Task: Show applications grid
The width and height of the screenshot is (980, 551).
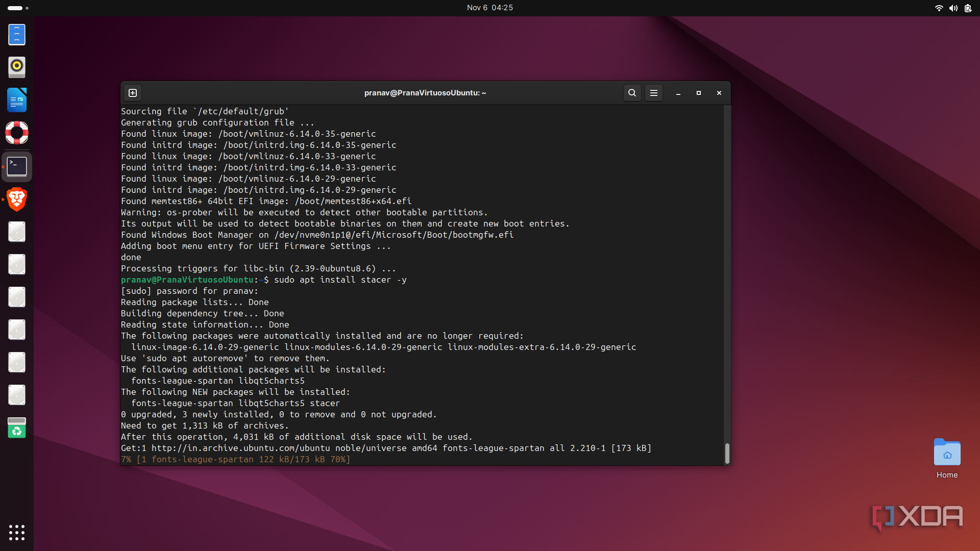Action: pyautogui.click(x=17, y=532)
